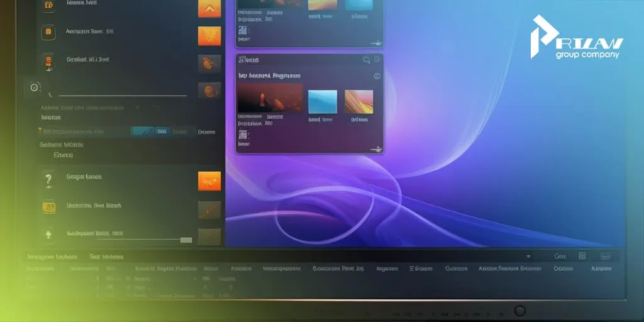Click the grid icon in the bottom toolbar

(582, 256)
